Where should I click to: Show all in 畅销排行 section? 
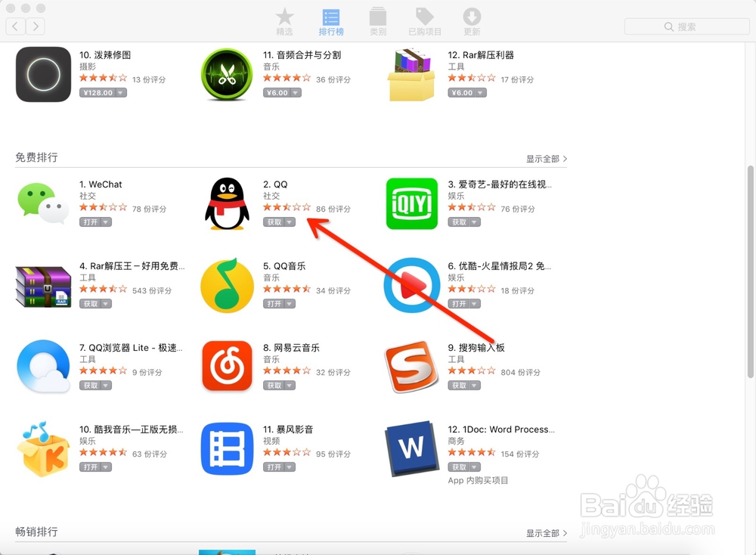coord(547,533)
